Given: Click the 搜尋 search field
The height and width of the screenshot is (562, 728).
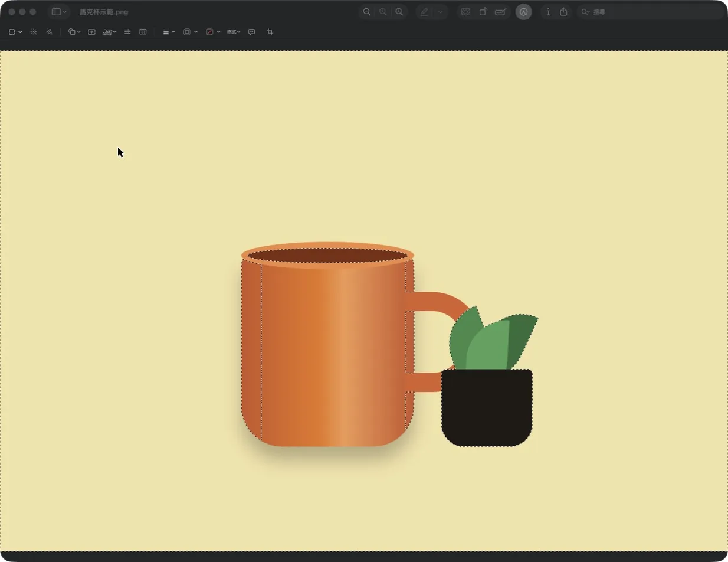Looking at the screenshot, I should click(x=650, y=12).
